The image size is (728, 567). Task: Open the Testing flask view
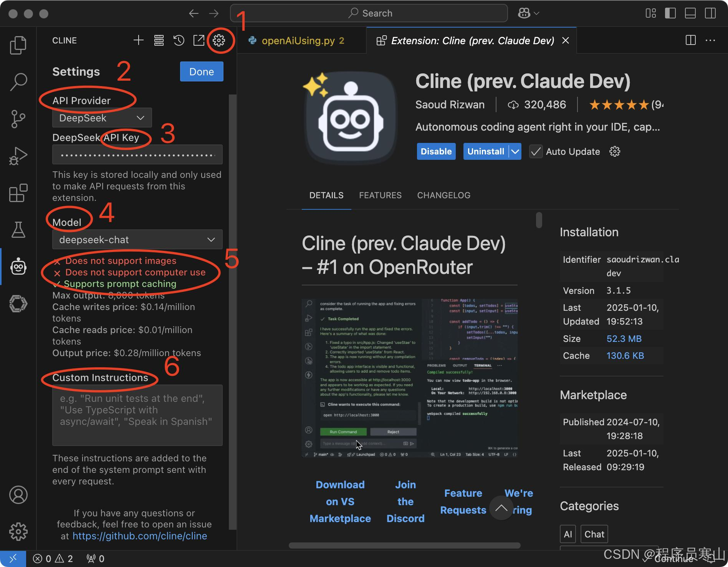(18, 229)
